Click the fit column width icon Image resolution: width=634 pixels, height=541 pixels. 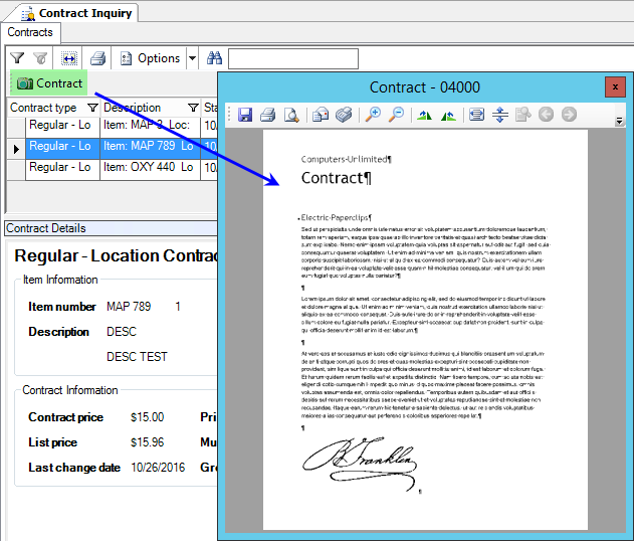69,59
